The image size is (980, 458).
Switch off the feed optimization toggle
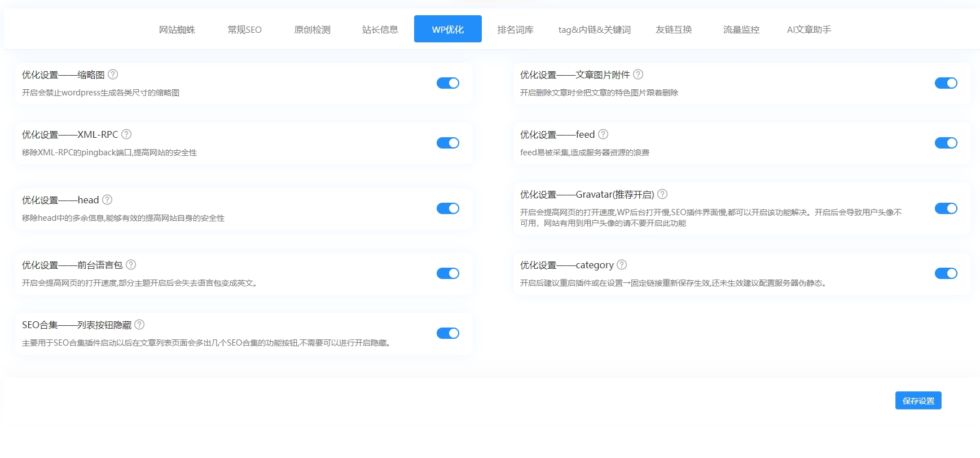(946, 143)
